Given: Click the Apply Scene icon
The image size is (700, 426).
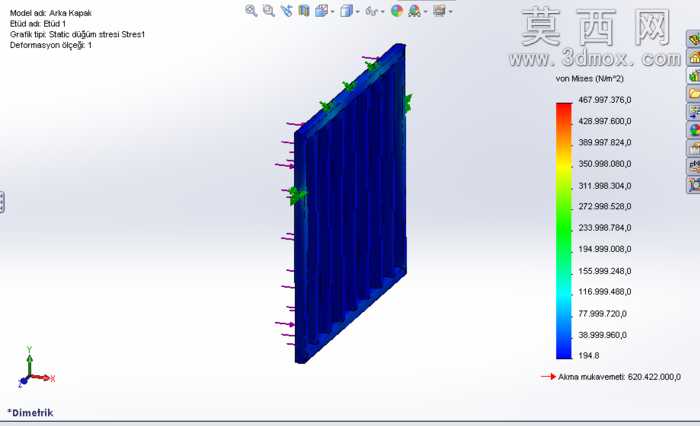Looking at the screenshot, I should [x=414, y=11].
